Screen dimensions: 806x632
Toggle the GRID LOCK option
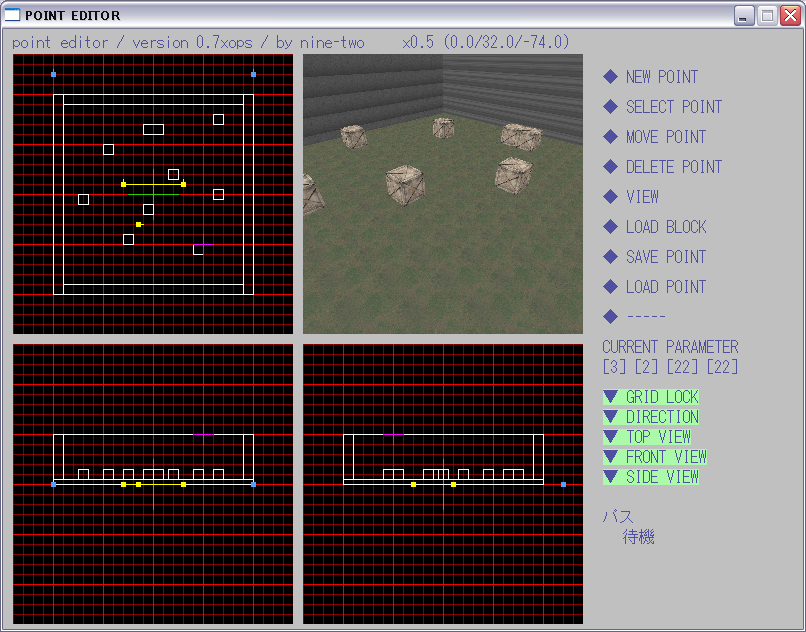point(661,397)
